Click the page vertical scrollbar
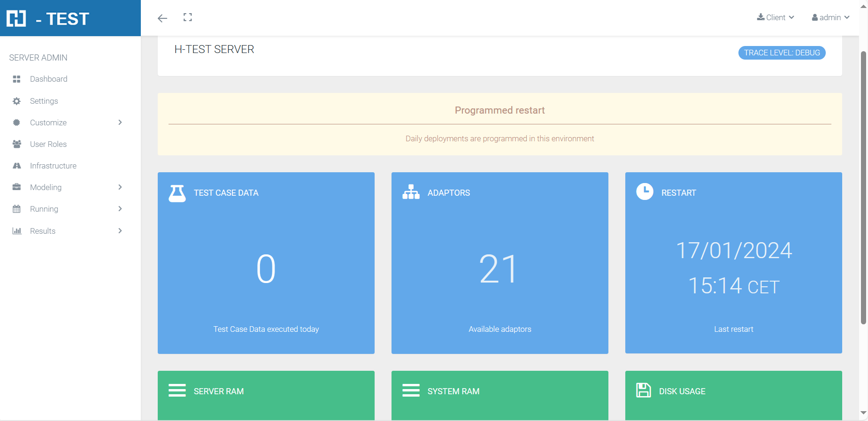Viewport: 868px width, 421px height. 863,188
